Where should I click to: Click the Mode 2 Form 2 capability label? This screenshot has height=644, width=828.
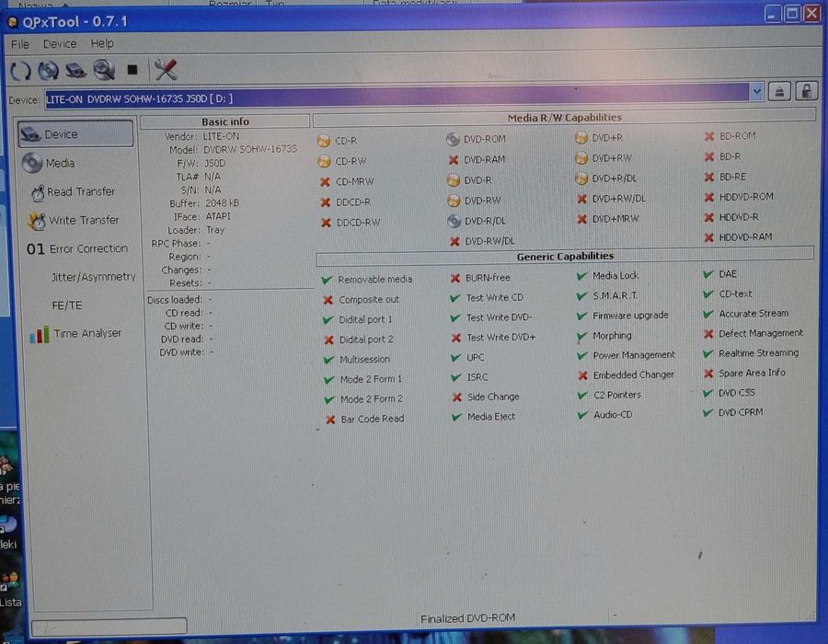pyautogui.click(x=372, y=399)
